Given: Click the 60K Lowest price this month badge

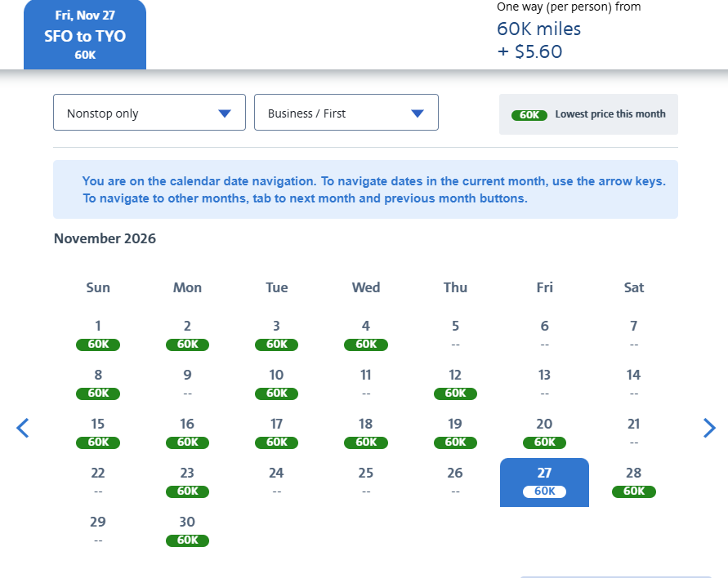Looking at the screenshot, I should point(588,114).
